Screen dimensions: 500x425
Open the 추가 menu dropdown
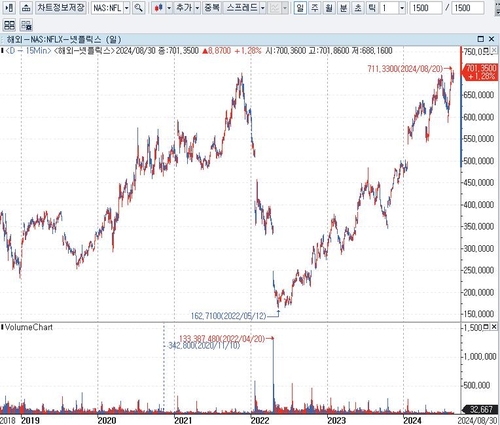pyautogui.click(x=197, y=8)
